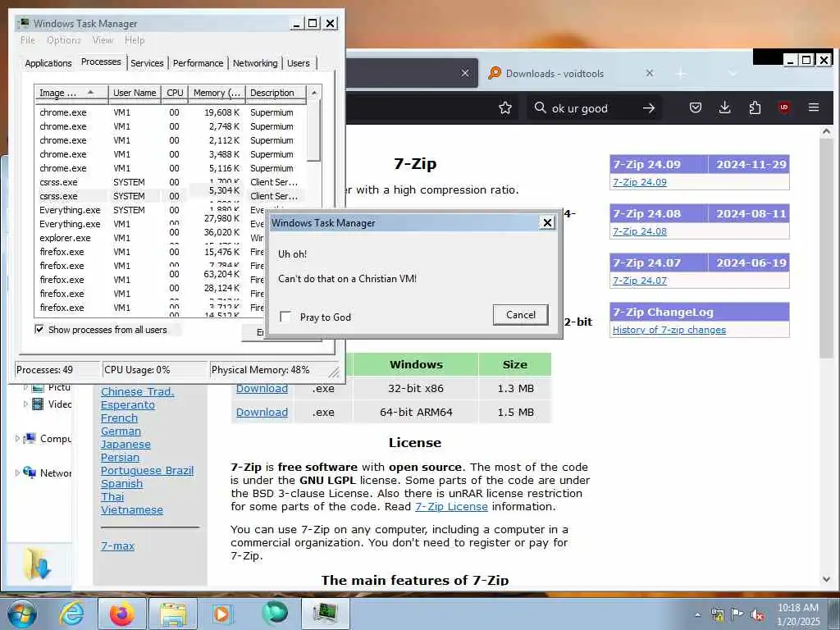Close the Downloads - voidtools tab
Viewport: 840px width, 630px height.
point(650,73)
